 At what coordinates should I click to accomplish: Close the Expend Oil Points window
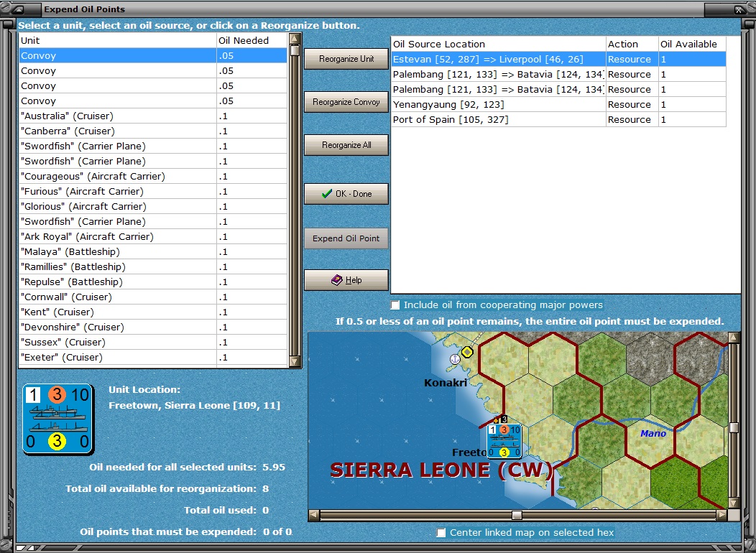pos(739,9)
